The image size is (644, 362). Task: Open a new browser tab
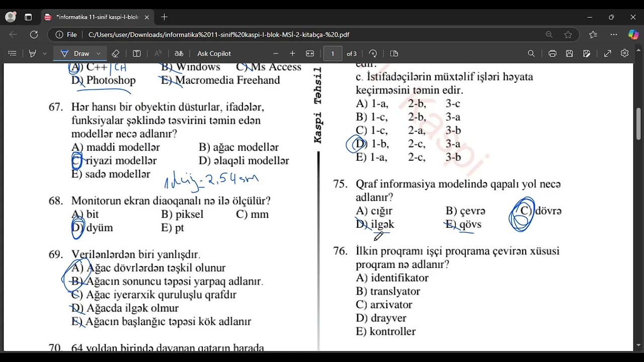164,17
